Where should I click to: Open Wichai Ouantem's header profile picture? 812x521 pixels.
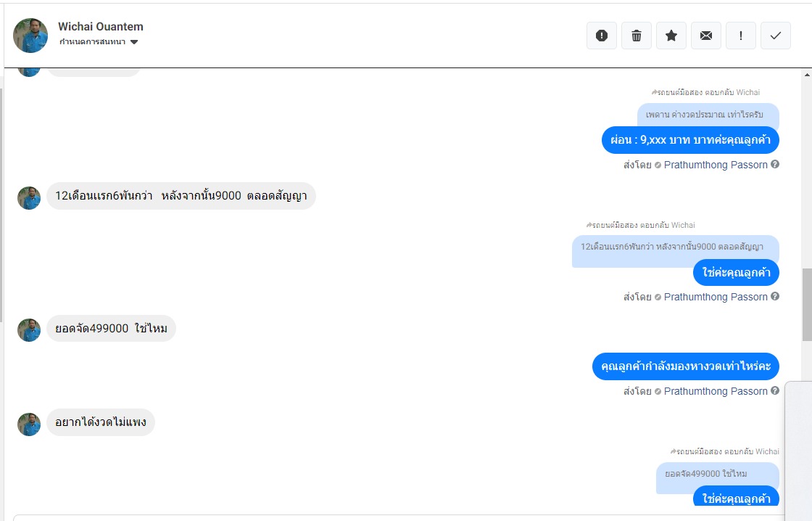click(x=30, y=36)
